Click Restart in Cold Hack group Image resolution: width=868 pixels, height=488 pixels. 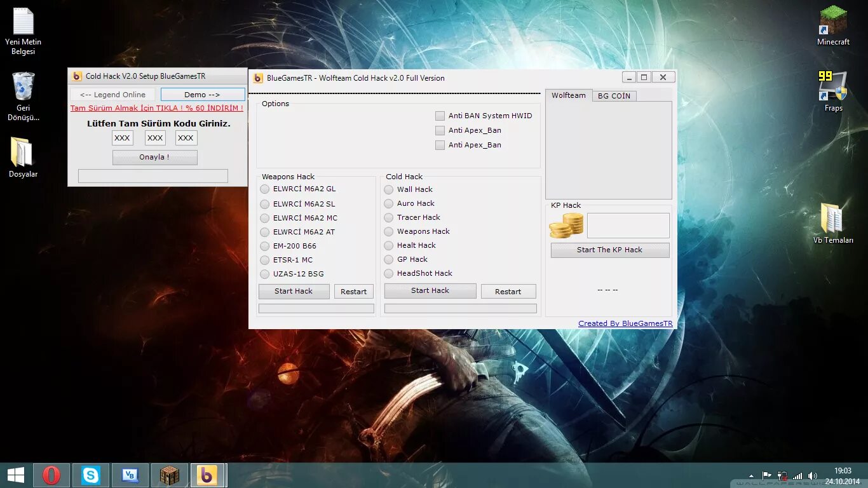coord(508,292)
